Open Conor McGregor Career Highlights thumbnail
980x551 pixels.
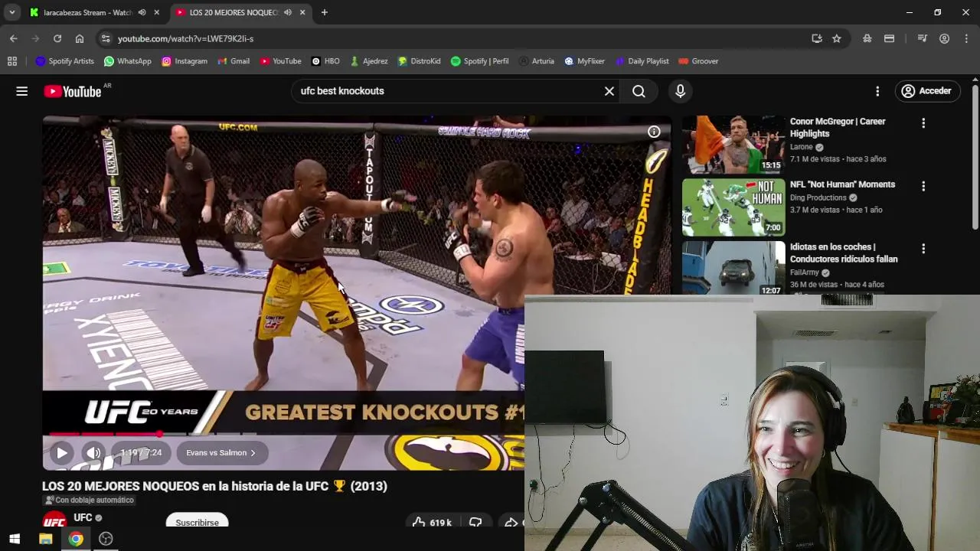[x=733, y=145]
